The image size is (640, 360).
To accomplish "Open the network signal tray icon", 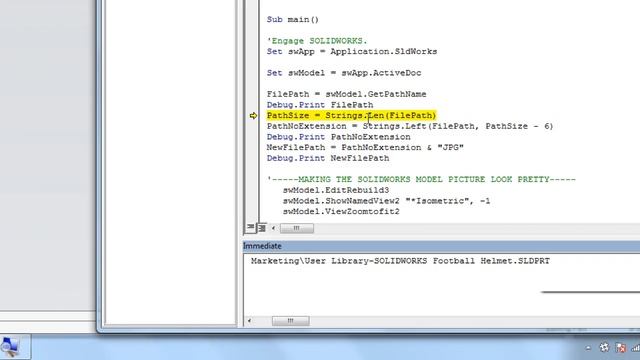I will click(636, 348).
